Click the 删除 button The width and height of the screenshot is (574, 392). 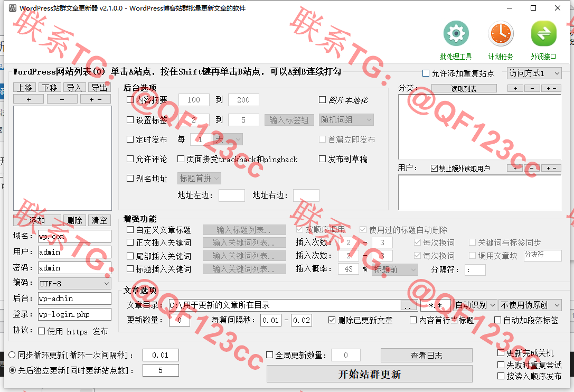click(x=74, y=220)
